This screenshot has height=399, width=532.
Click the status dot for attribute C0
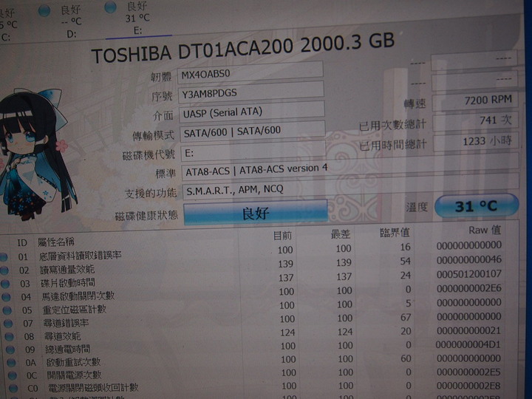click(x=13, y=388)
